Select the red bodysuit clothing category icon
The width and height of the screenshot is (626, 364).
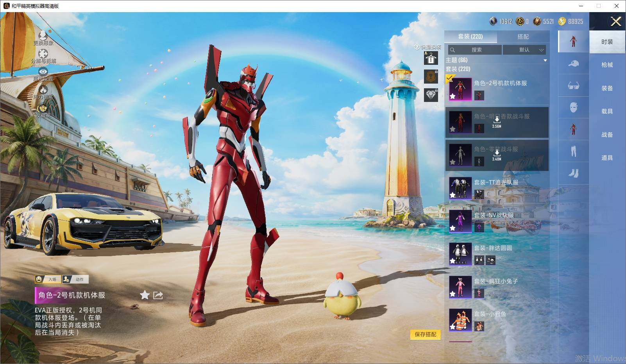click(x=573, y=129)
